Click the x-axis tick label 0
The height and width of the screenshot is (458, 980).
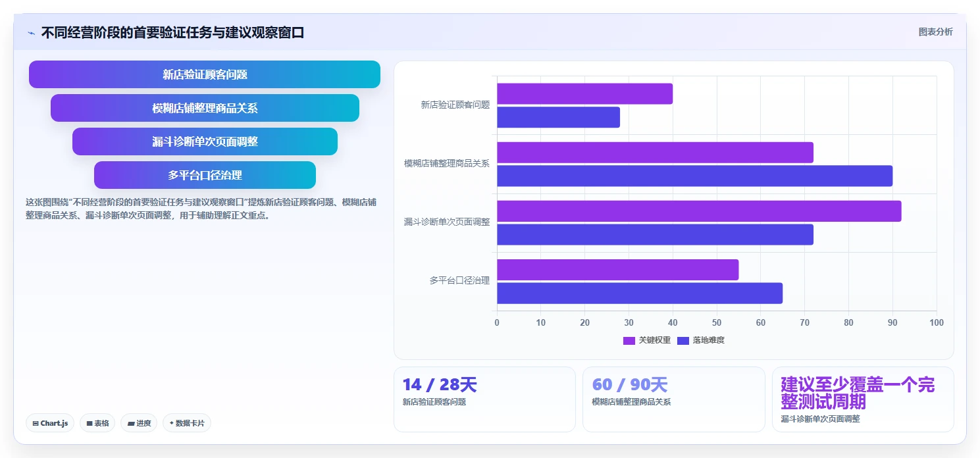(x=497, y=322)
